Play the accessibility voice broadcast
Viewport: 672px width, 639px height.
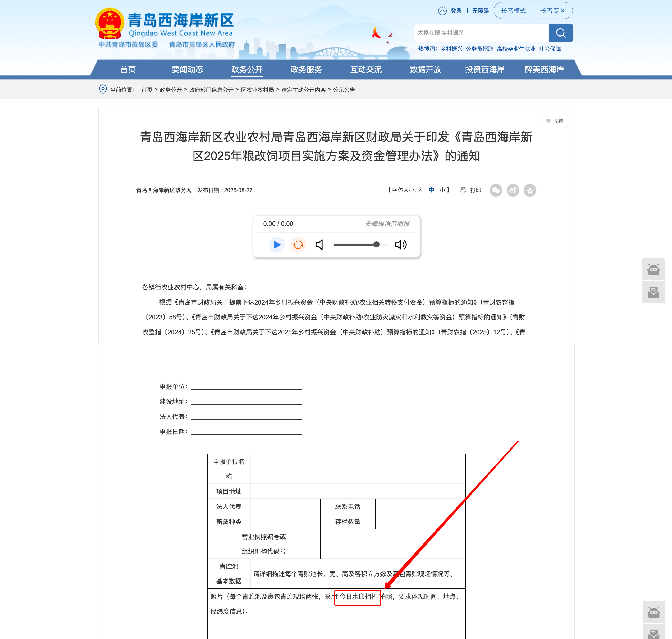(x=277, y=244)
